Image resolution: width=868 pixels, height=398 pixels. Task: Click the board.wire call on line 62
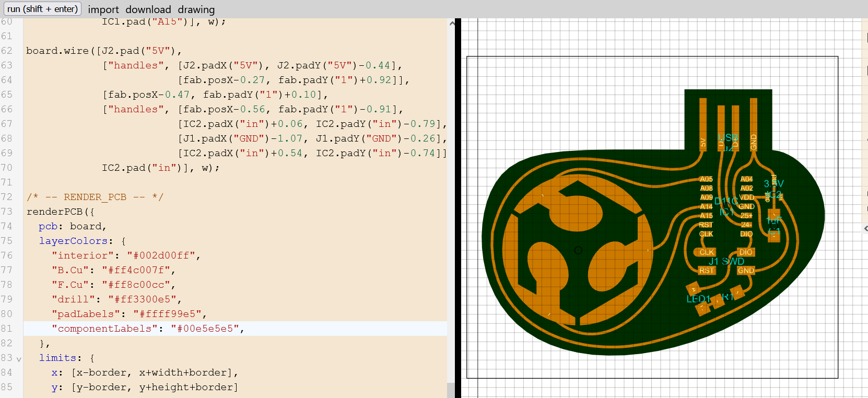[x=57, y=51]
